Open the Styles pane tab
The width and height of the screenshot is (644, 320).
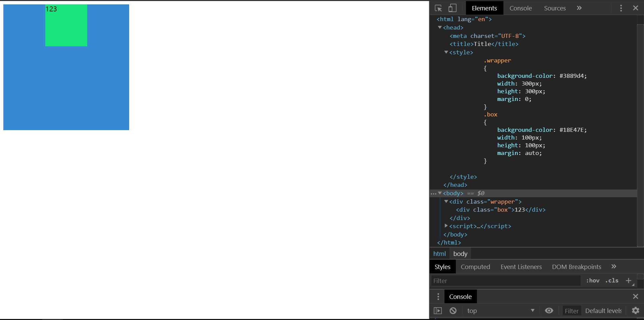pos(442,267)
